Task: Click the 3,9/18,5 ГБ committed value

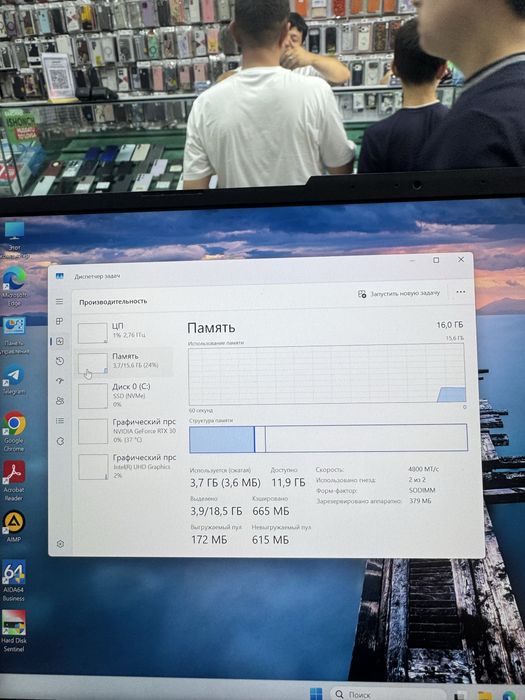Action: pos(217,511)
